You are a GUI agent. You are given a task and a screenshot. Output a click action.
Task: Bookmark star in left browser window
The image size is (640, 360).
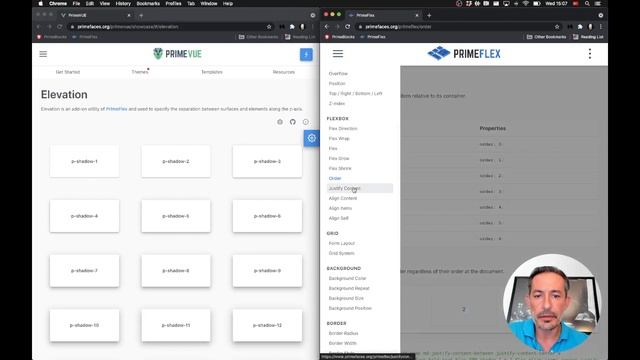(269, 27)
